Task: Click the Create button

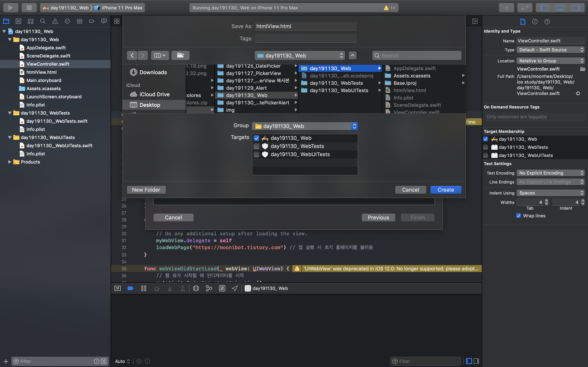Action: pos(445,190)
